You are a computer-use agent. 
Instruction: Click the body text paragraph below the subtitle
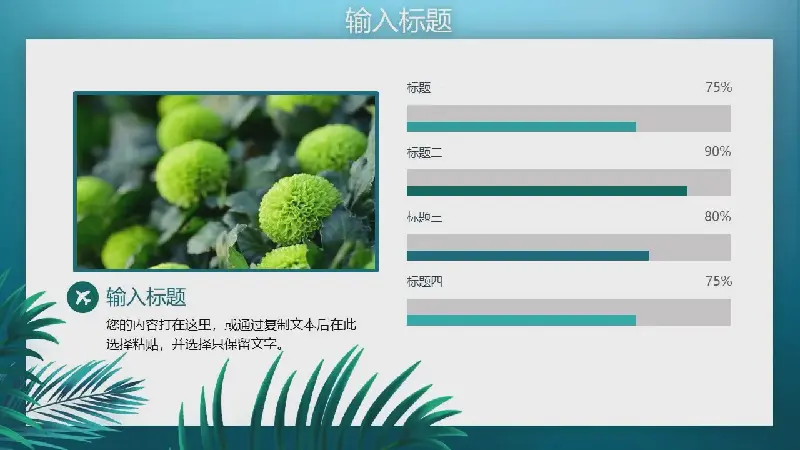(231, 334)
